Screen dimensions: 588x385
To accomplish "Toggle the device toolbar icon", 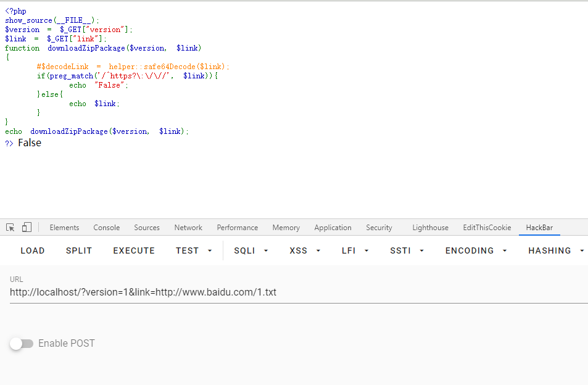I will point(27,228).
